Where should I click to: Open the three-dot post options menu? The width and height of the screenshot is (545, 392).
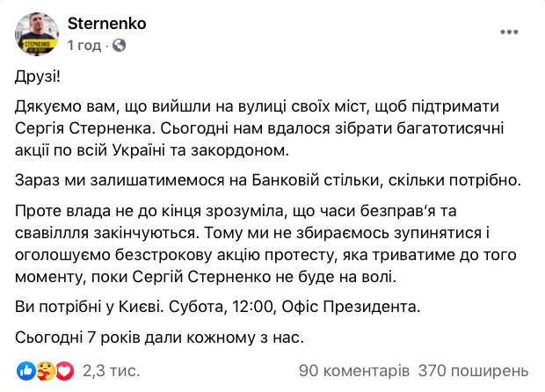(x=511, y=32)
